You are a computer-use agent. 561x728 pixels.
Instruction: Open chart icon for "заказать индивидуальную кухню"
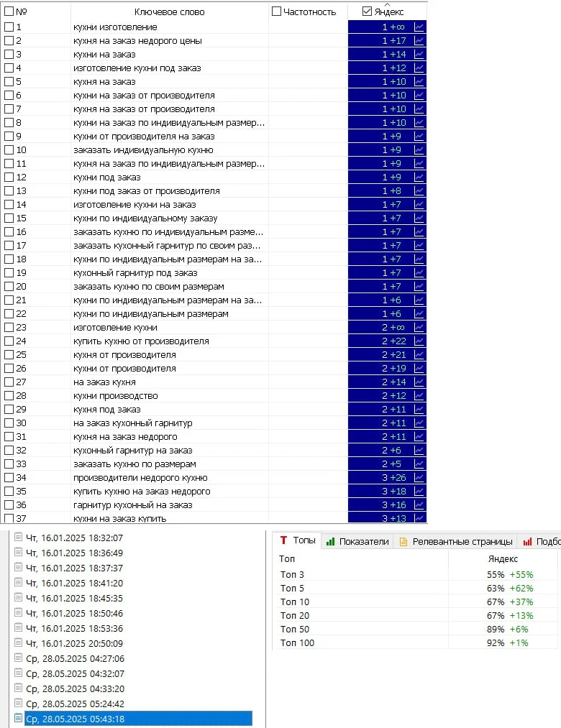tap(419, 150)
